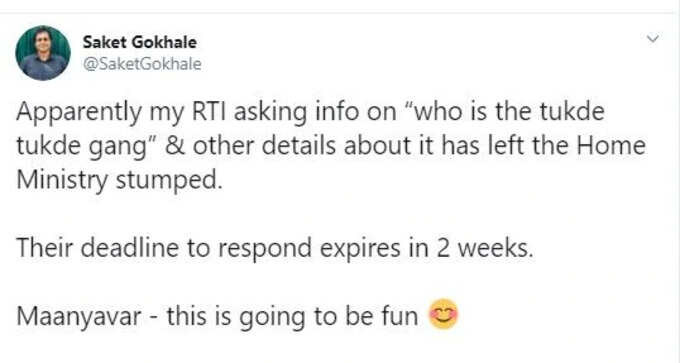Open the Saket Gokhale display name link

140,42
